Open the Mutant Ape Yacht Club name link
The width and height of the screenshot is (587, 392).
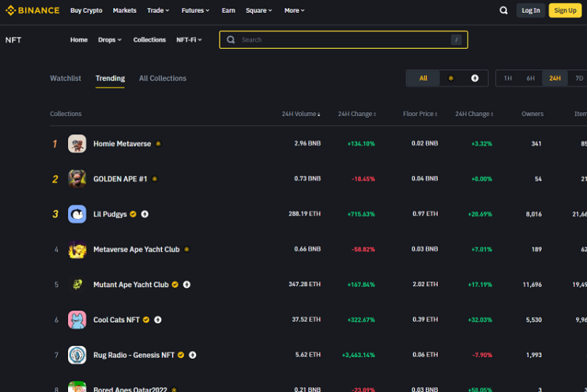[x=130, y=285]
